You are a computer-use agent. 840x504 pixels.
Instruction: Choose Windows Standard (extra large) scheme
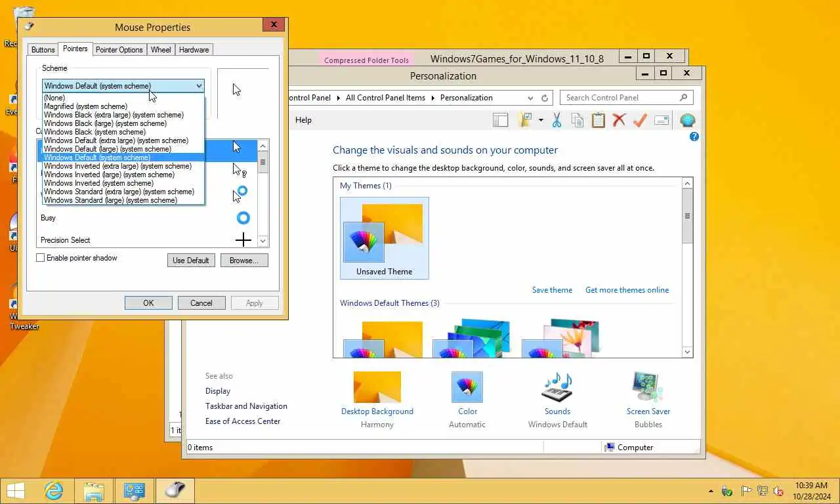tap(123, 192)
